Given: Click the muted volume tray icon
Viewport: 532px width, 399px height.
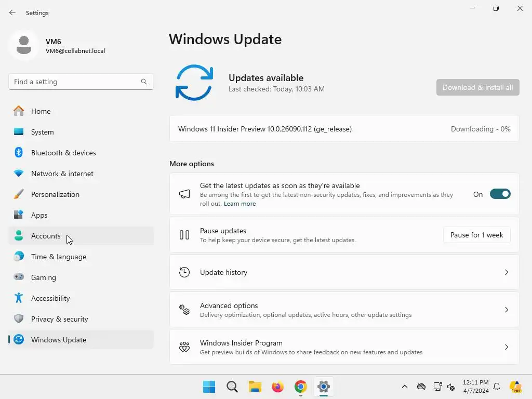Looking at the screenshot, I should pos(451,387).
